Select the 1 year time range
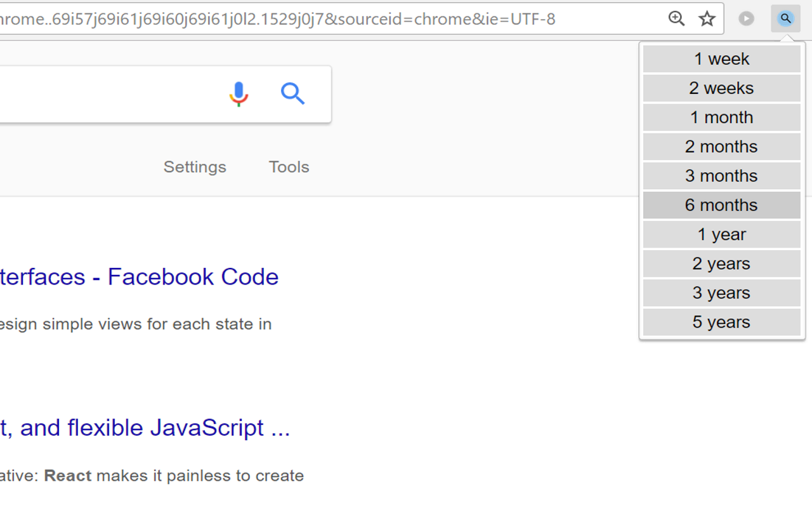Screen dimensions: 812x508 click(x=721, y=234)
